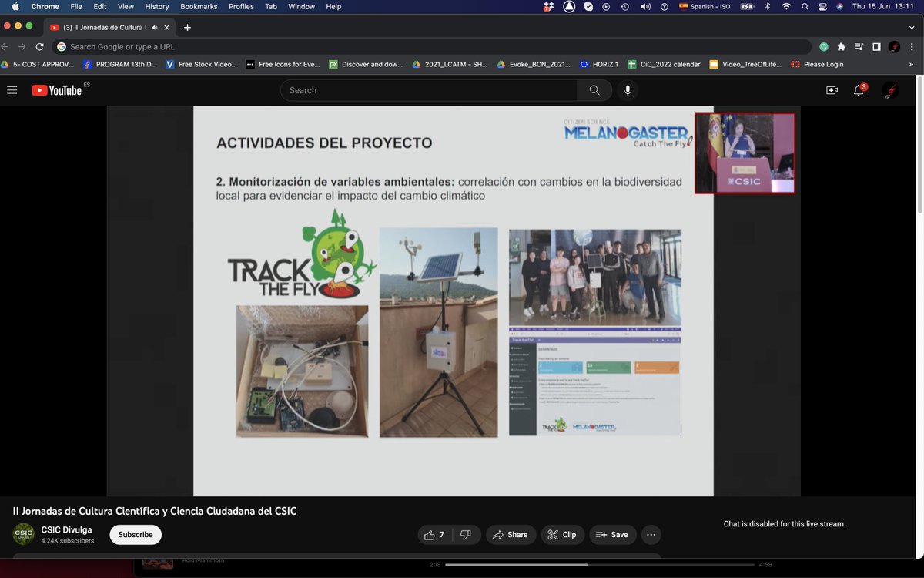Open the Chrome Extensions puzzle icon
This screenshot has width=924, height=578.
[x=842, y=47]
